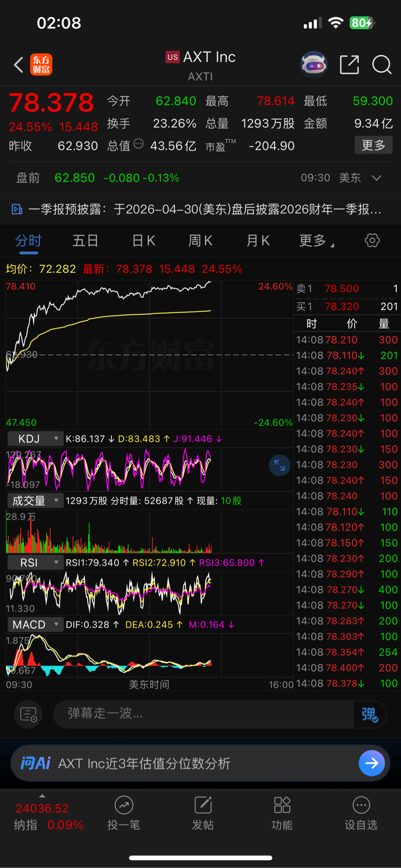Viewport: 401px width, 868px height.
Task: Tap the 换手 23.26% value
Action: pyautogui.click(x=174, y=123)
